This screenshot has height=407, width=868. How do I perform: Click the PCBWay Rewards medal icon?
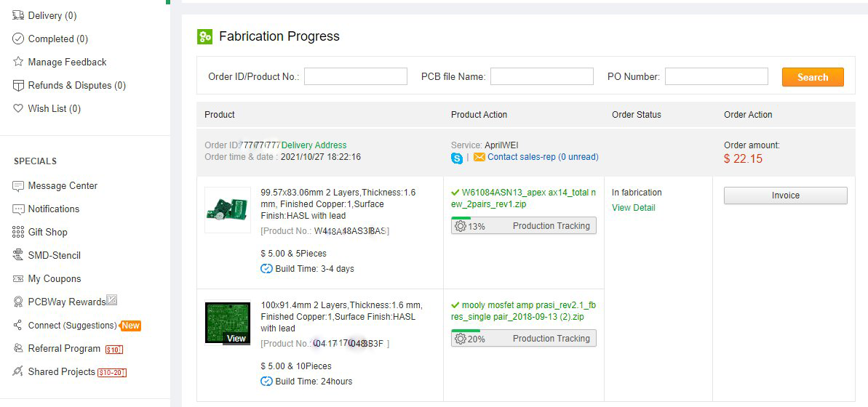point(18,302)
